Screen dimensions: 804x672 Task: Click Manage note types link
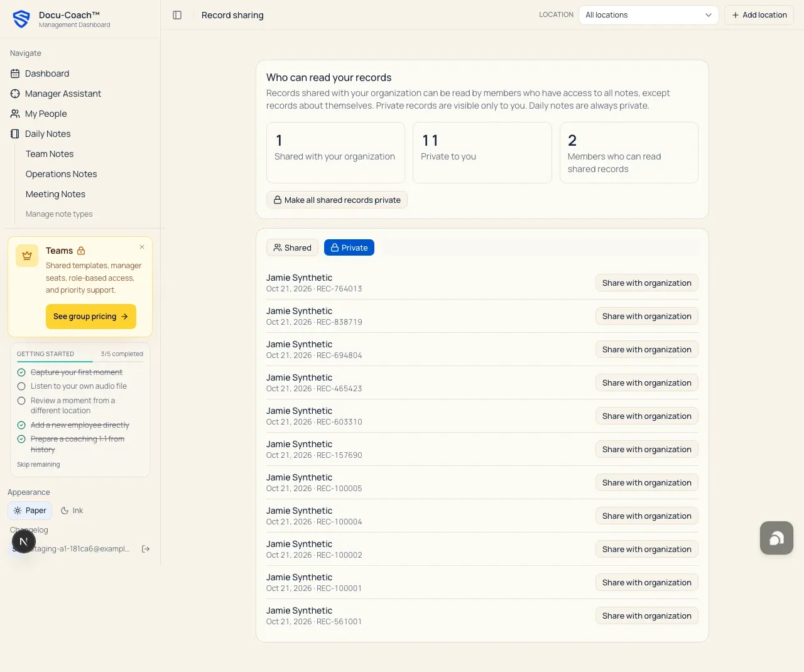[x=59, y=214]
